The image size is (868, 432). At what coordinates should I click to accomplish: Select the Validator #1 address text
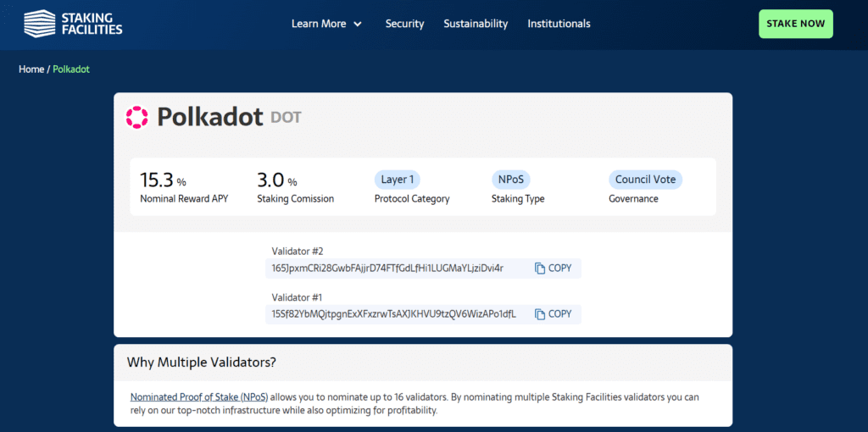pos(393,314)
